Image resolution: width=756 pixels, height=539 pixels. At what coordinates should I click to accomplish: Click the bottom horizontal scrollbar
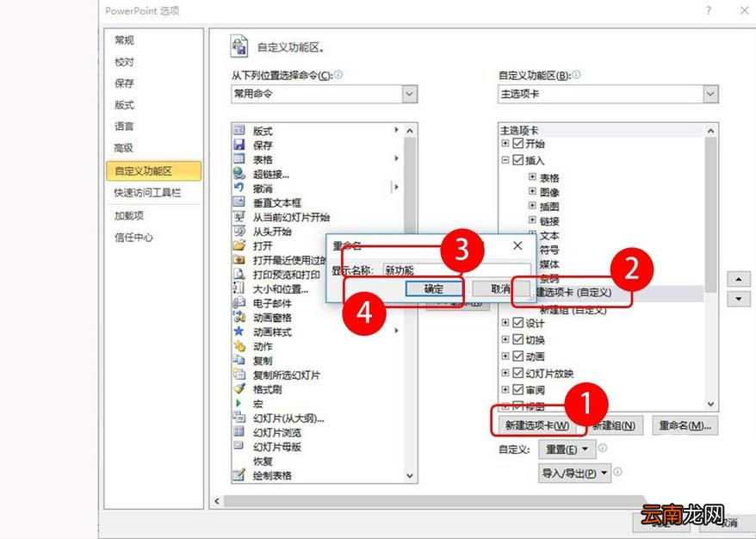434,501
